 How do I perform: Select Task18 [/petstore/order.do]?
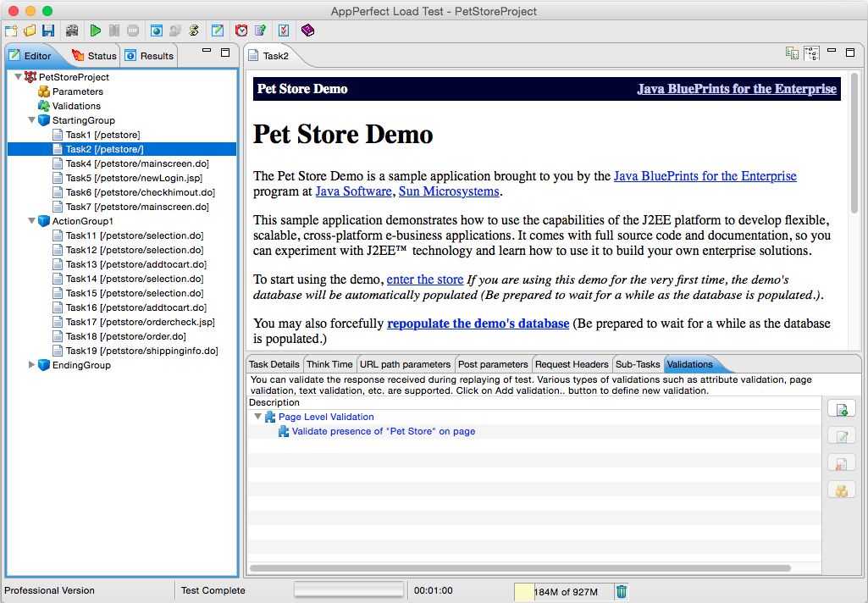point(125,336)
